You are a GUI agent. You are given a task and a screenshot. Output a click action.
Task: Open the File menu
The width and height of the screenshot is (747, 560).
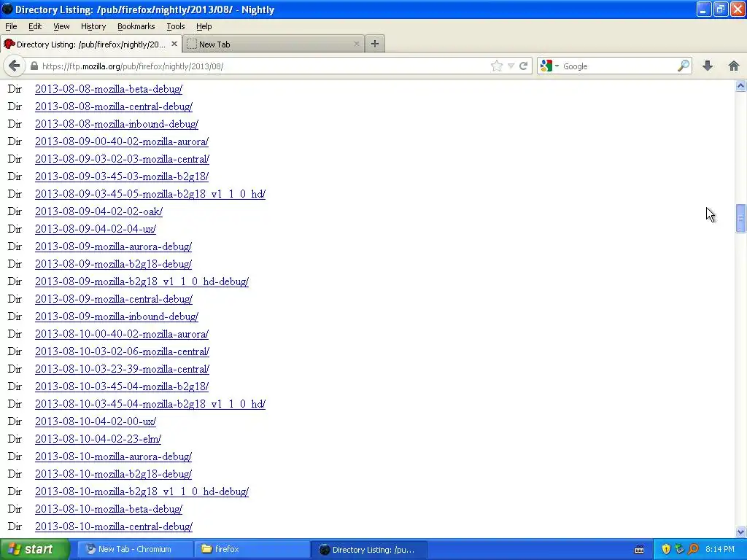pyautogui.click(x=11, y=26)
